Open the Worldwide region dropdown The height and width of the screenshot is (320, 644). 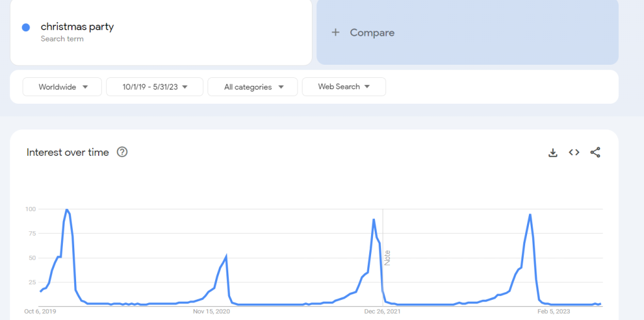coord(62,87)
